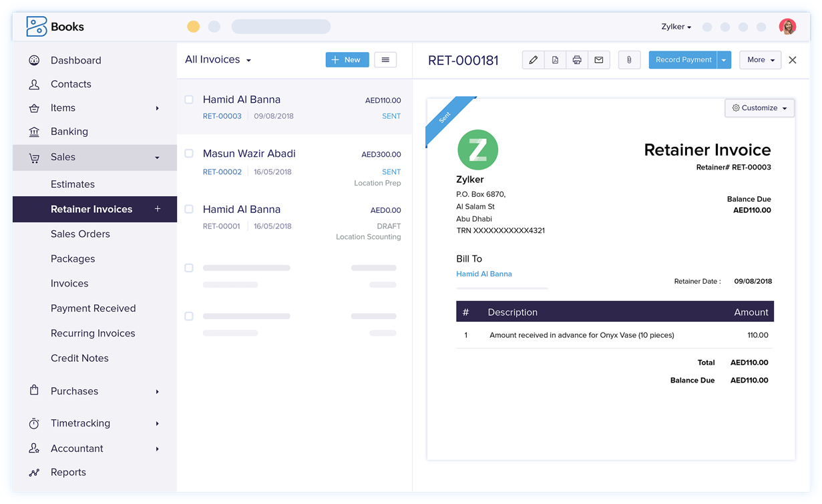Select checkbox for RET-00003 Hamid Al Banna
822x504 pixels.
tap(189, 99)
